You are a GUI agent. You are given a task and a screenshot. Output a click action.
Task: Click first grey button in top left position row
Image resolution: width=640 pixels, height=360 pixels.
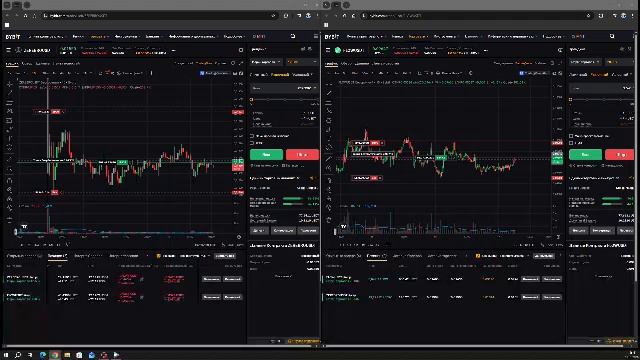point(211,279)
